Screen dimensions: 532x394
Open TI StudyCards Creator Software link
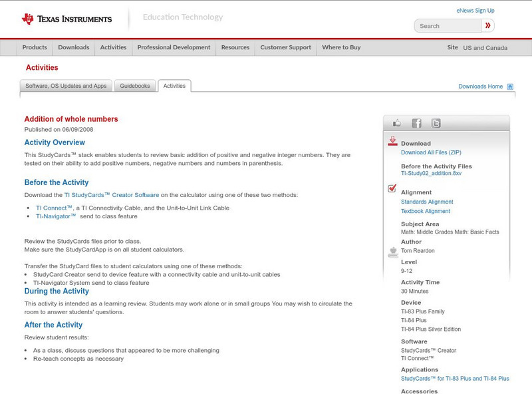[112, 195]
